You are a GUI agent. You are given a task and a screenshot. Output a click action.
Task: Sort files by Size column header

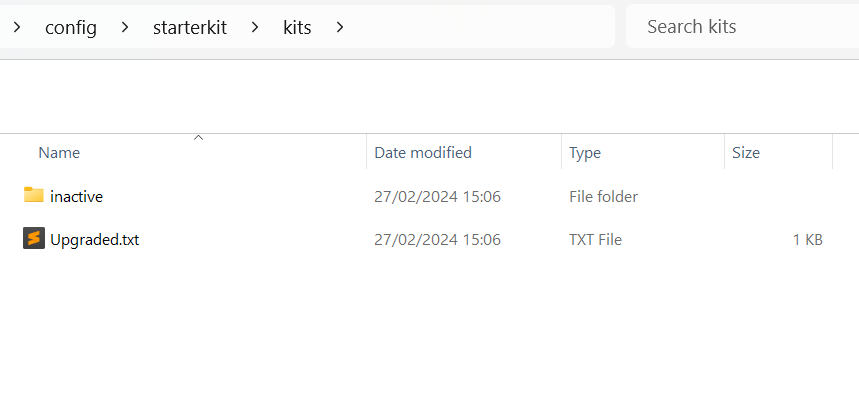[x=746, y=152]
